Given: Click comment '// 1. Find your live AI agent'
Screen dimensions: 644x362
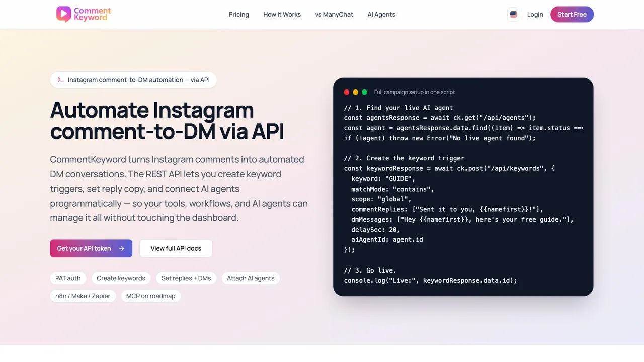Looking at the screenshot, I should pos(398,108).
